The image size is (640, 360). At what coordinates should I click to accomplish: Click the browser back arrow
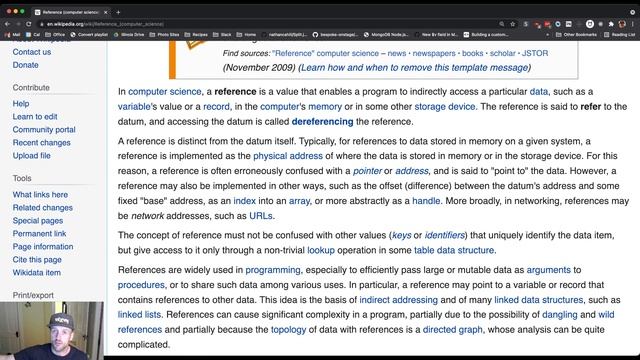click(x=7, y=24)
